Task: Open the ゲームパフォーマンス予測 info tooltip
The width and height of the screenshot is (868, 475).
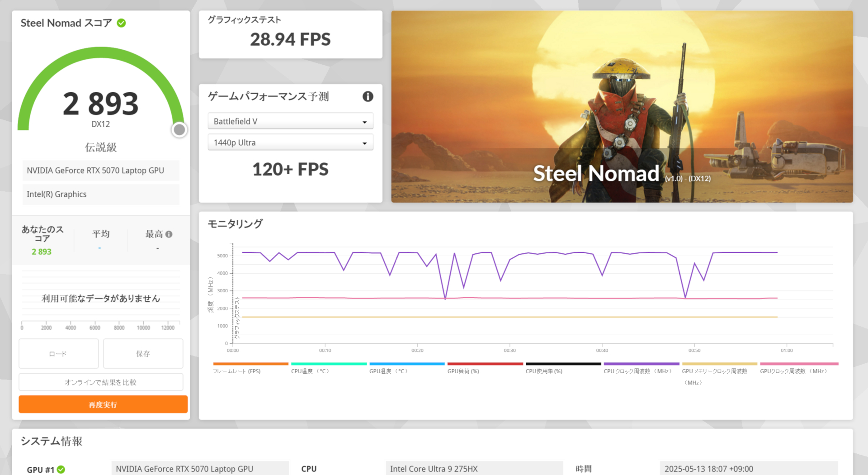Action: pos(368,96)
